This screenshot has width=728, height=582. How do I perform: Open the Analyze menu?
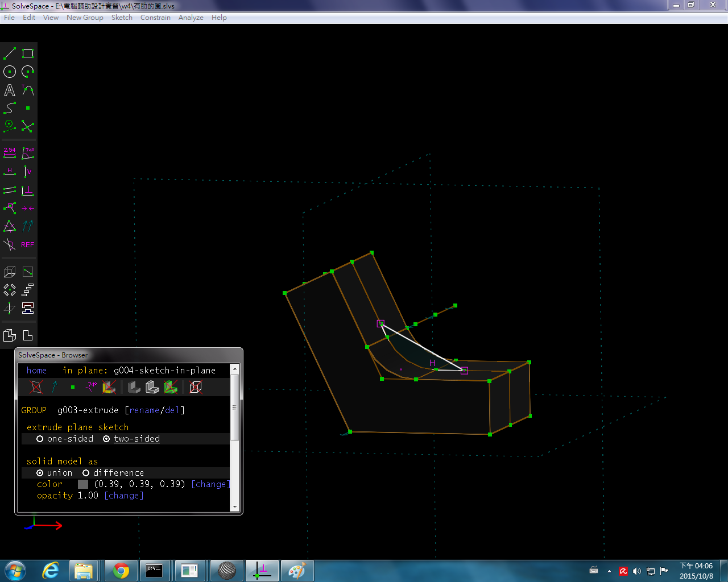point(191,18)
